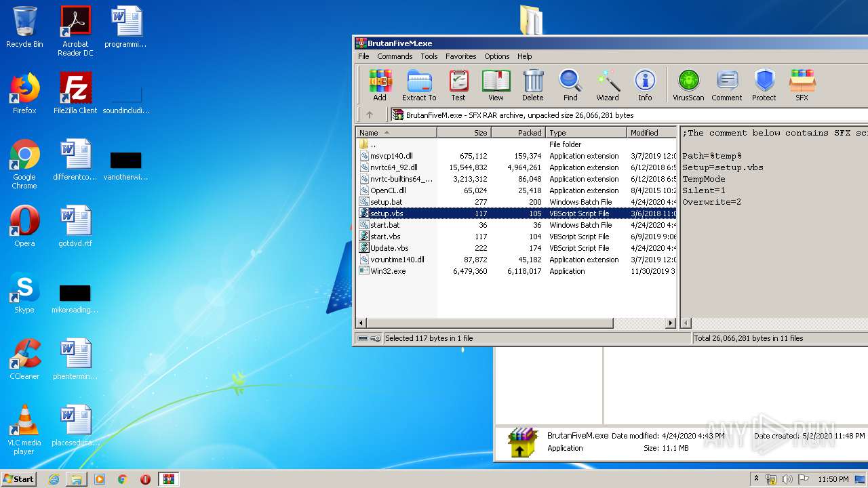This screenshot has width=868, height=488.
Task: Sort by the Type column header
Action: click(x=586, y=133)
